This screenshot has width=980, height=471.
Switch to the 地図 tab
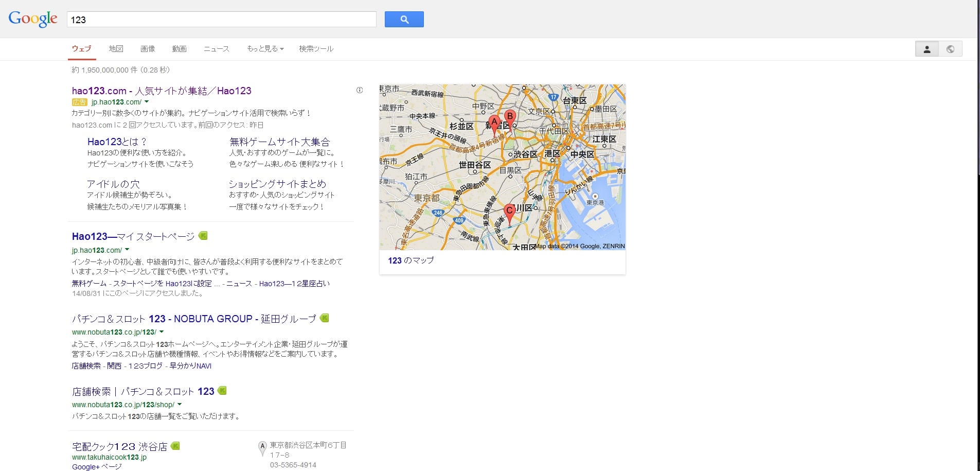point(116,49)
